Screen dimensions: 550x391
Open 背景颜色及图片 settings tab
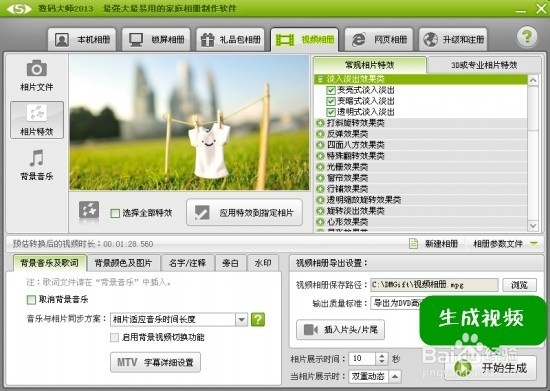[123, 263]
